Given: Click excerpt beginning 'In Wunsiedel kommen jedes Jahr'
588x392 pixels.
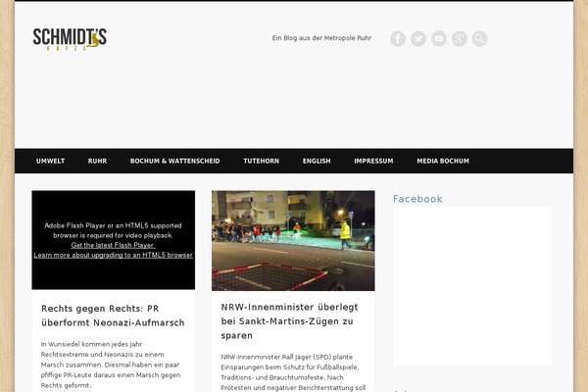Looking at the screenshot, I should tap(111, 365).
